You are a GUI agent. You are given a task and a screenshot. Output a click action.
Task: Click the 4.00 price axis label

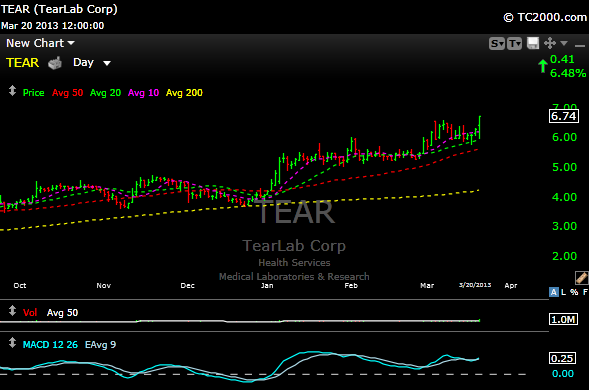[564, 197]
